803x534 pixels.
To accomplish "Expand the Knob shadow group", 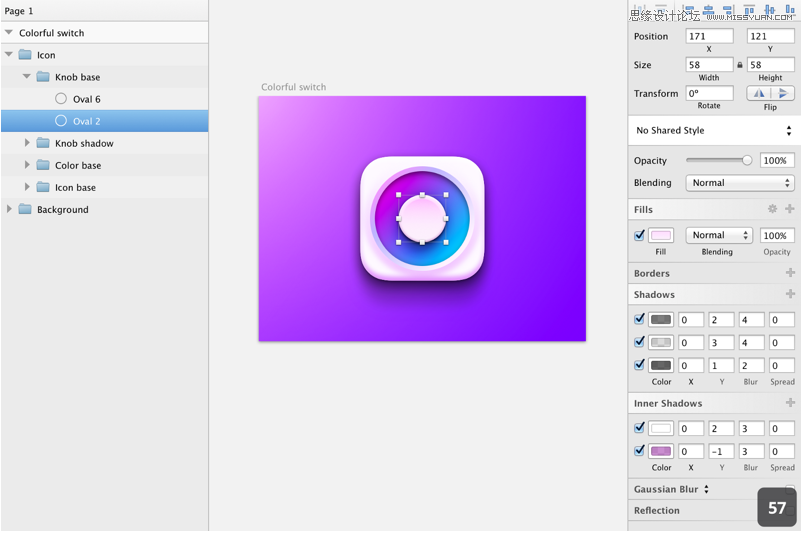I will pyautogui.click(x=27, y=142).
